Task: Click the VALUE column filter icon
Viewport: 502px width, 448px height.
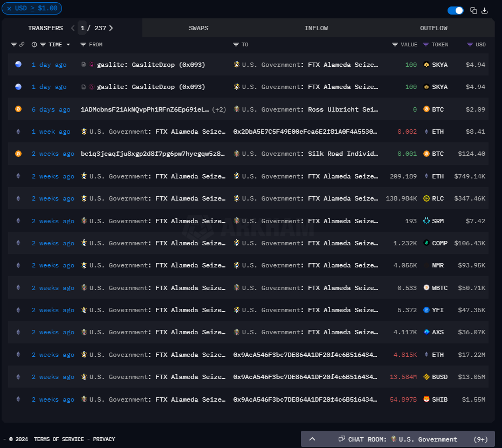Action: pyautogui.click(x=395, y=45)
